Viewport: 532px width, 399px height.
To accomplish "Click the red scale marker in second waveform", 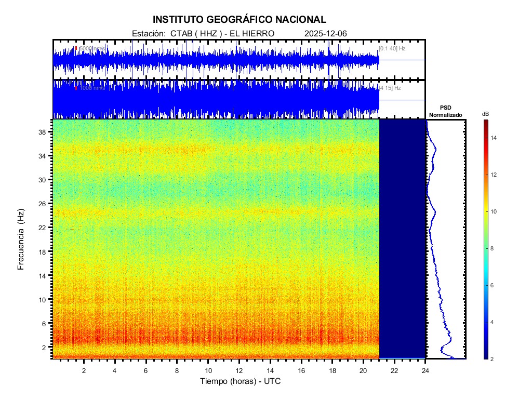I will tap(76, 88).
